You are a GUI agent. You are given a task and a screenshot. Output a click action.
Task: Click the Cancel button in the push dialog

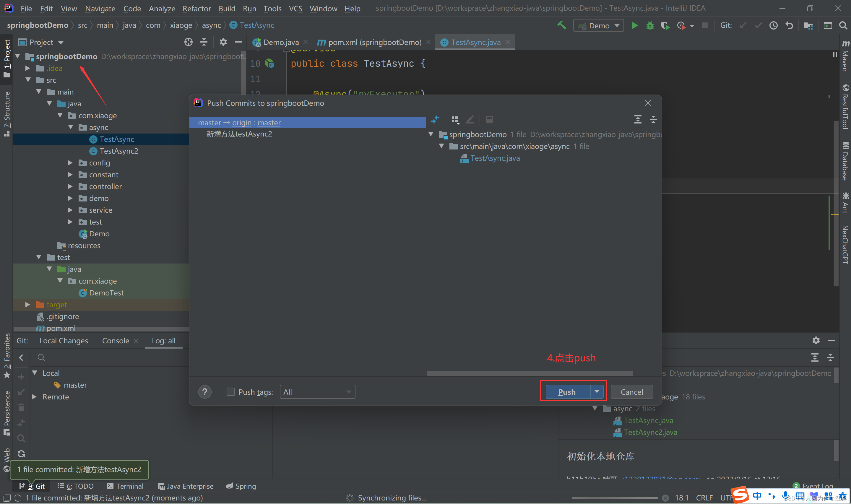pos(631,392)
